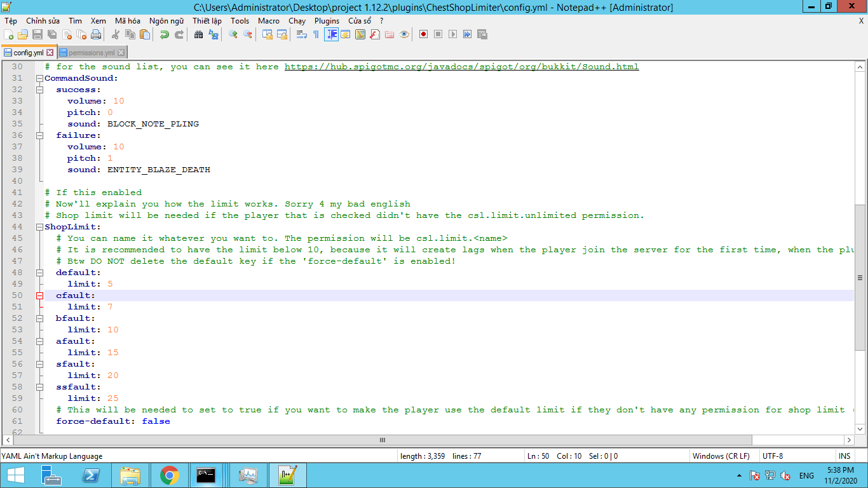Click the Stop Recording macro icon
The image size is (868, 488).
point(438,34)
